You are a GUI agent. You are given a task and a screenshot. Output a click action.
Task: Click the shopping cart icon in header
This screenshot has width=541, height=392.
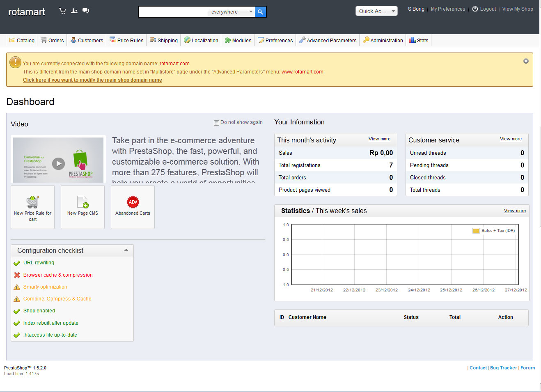(62, 11)
